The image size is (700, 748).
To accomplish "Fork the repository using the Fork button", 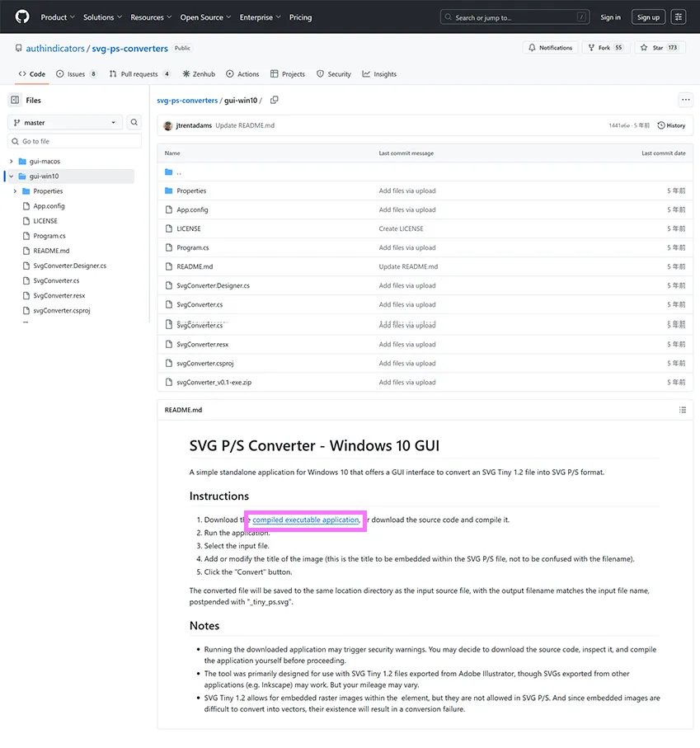I will point(605,48).
